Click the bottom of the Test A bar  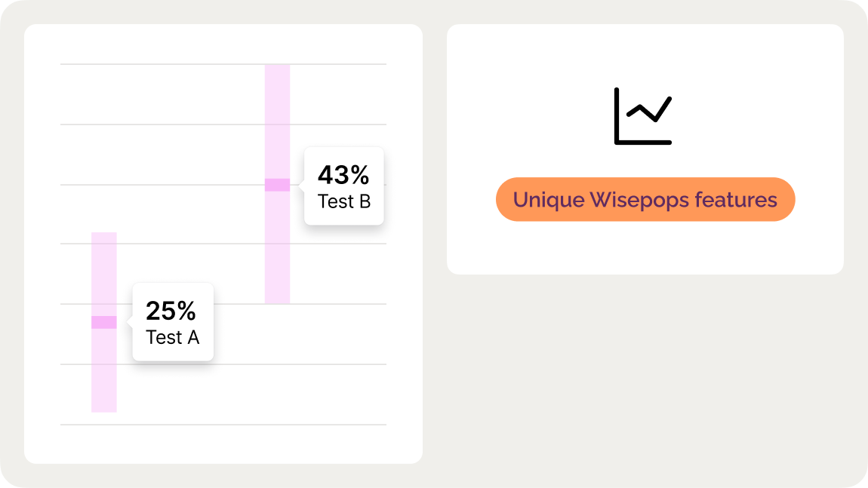point(104,407)
